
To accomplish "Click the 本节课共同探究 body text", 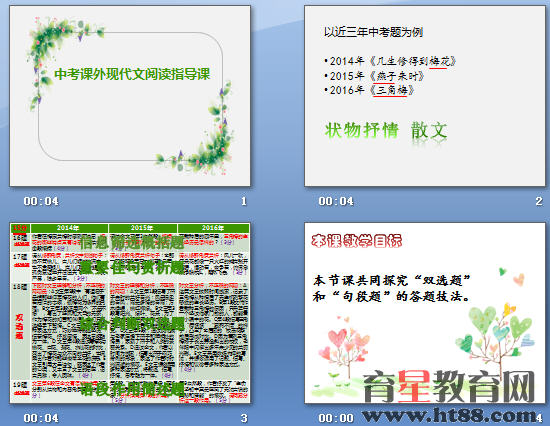I will [x=392, y=288].
